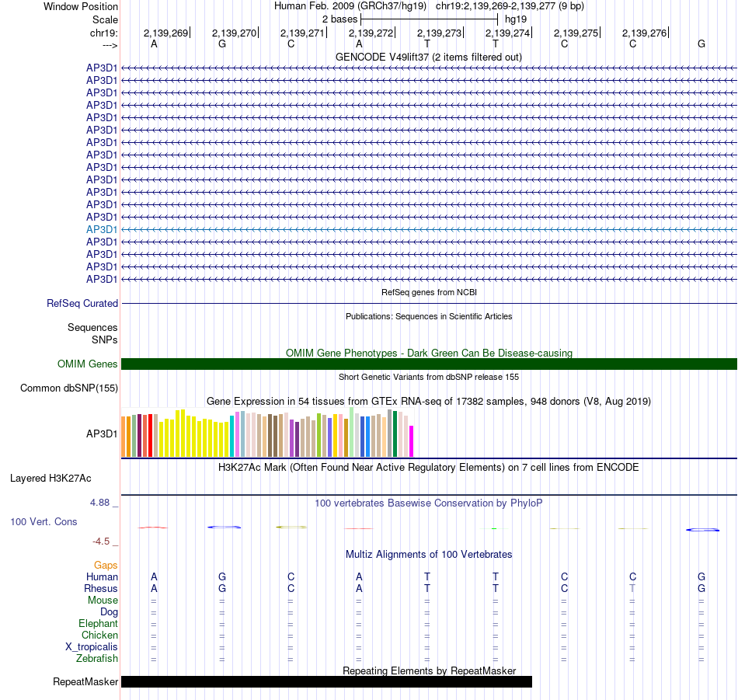Select the 'Chicken' alignment row label
This screenshot has width=738, height=700.
(99, 635)
